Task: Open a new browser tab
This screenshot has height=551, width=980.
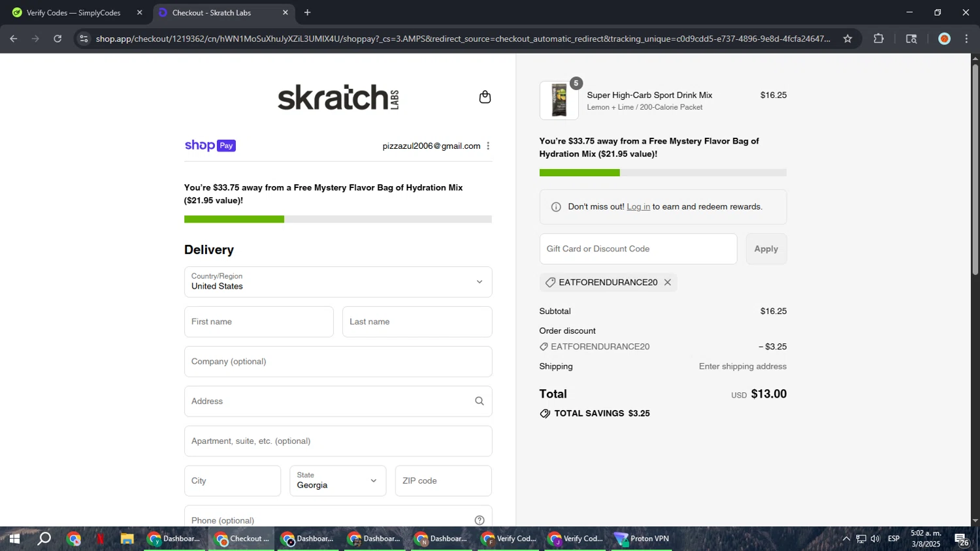Action: pyautogui.click(x=307, y=12)
